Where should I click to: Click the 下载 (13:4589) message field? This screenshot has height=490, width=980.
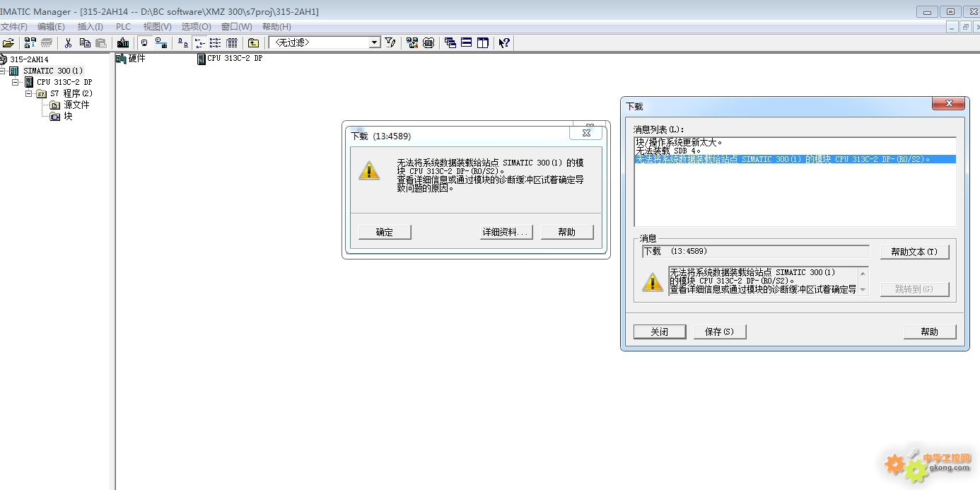coord(756,251)
